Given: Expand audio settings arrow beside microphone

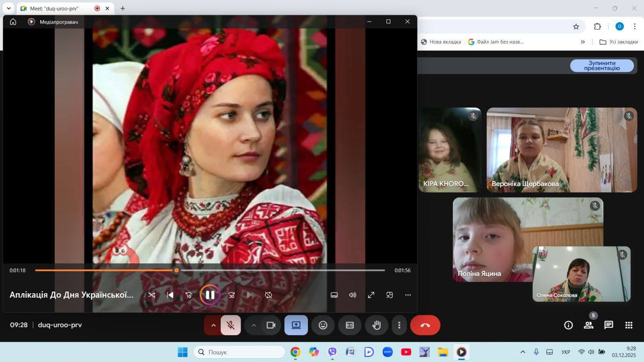Looking at the screenshot, I should (x=213, y=325).
